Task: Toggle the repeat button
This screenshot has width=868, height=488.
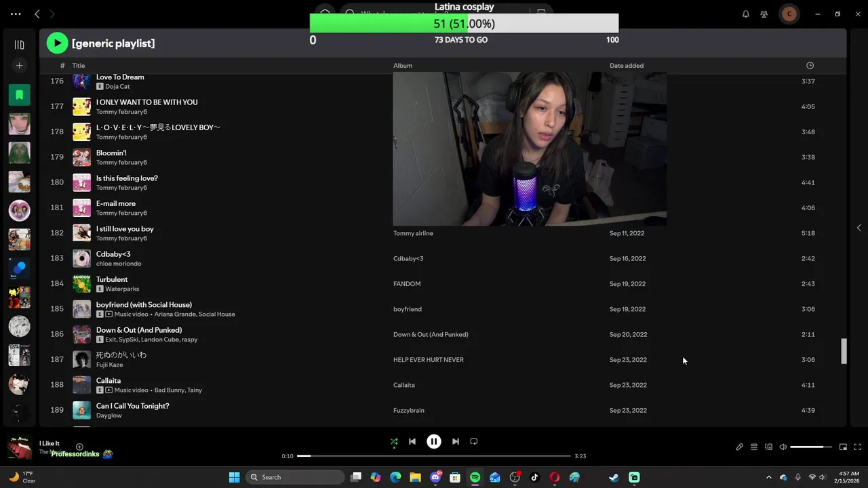Action: [x=474, y=441]
